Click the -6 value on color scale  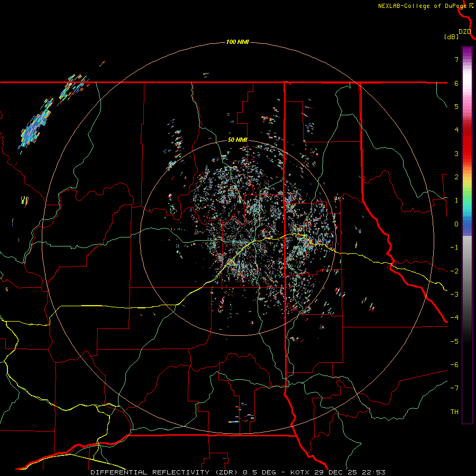coord(454,365)
